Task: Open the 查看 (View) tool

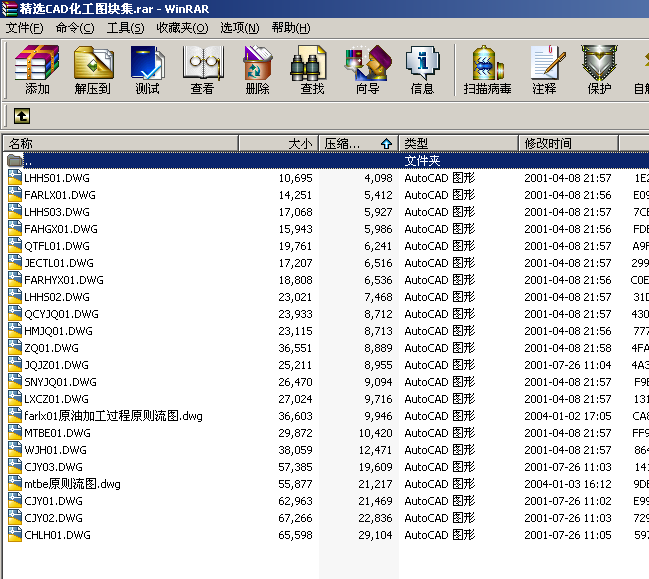Action: click(x=202, y=70)
